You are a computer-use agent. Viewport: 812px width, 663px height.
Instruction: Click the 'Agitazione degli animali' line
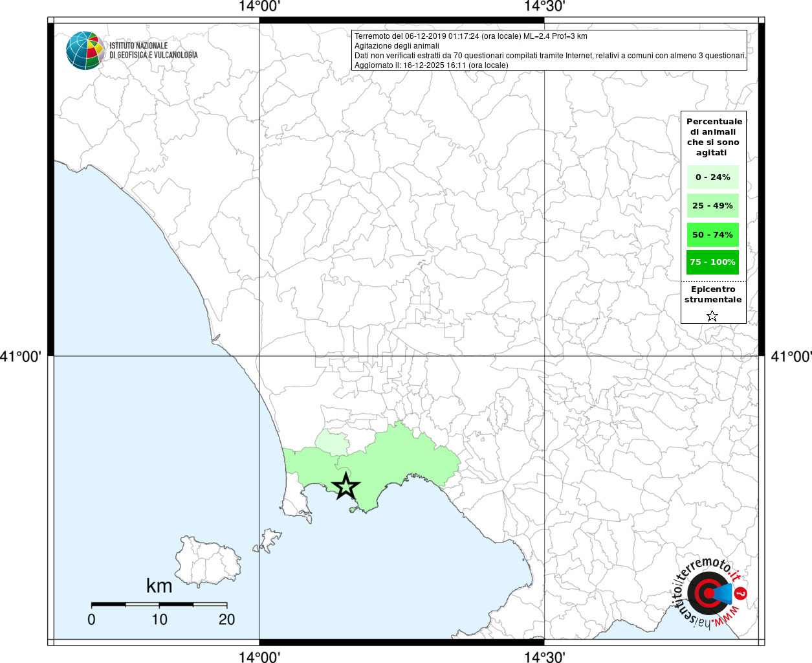click(x=397, y=46)
